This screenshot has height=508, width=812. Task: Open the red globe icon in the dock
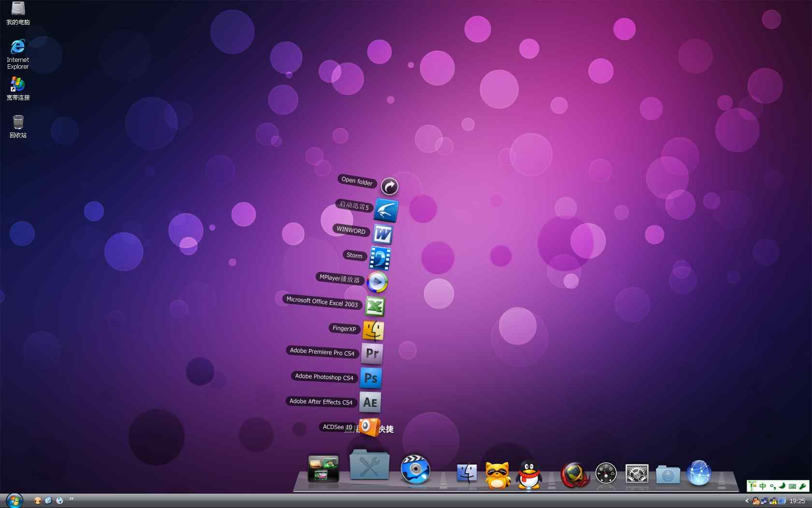tap(575, 474)
